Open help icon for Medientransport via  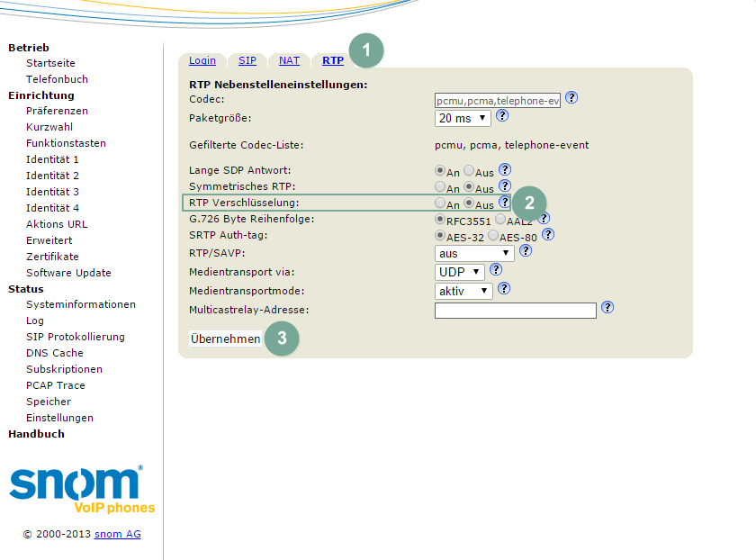point(495,269)
